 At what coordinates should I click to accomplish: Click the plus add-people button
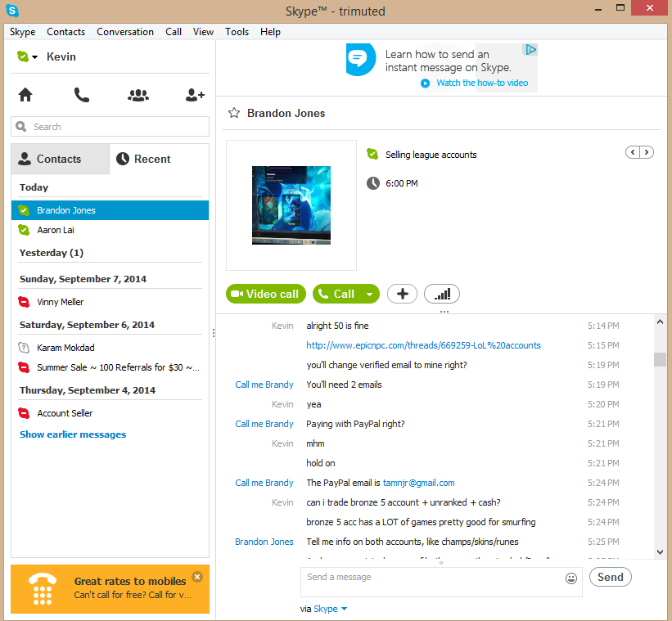(x=402, y=295)
